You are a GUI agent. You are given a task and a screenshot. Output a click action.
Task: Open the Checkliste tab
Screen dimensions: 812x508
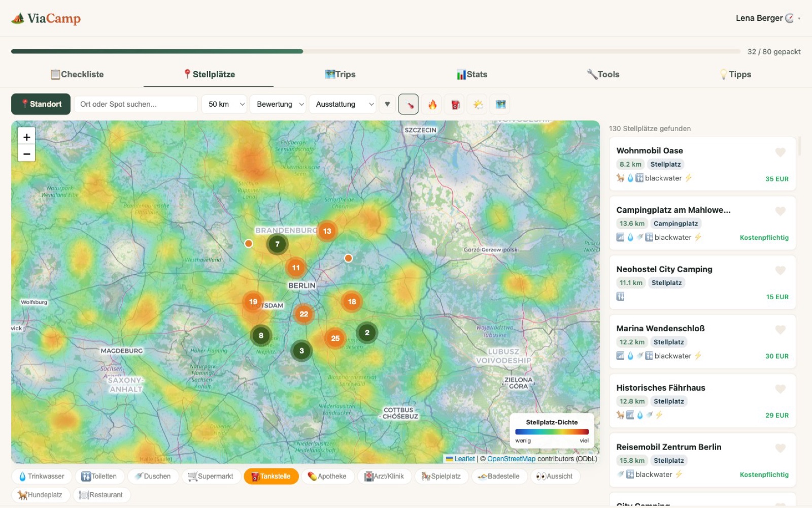tap(78, 74)
